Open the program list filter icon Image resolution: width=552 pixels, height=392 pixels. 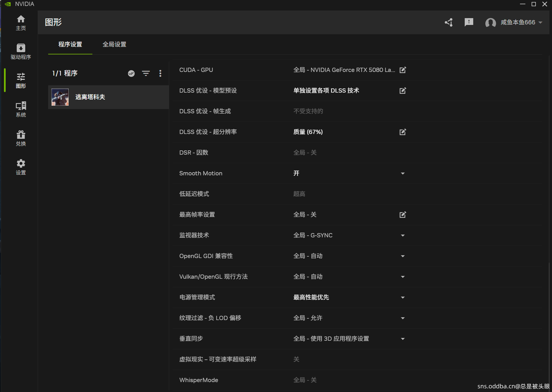[x=146, y=74]
